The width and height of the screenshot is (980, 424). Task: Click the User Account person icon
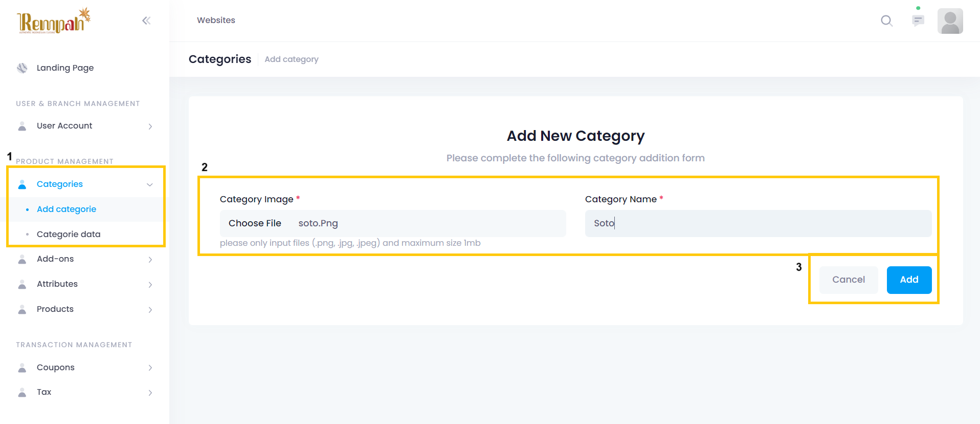click(22, 126)
